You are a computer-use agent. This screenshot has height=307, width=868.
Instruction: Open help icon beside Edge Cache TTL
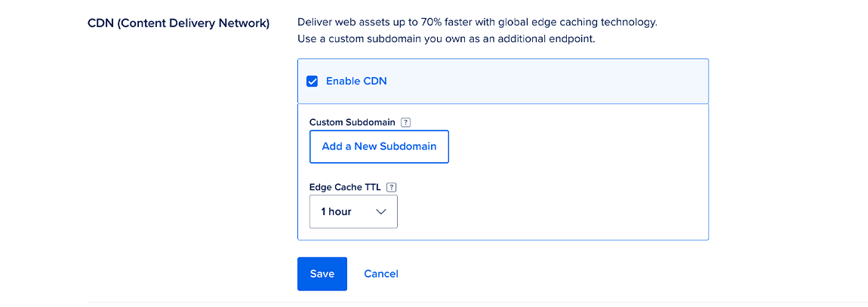pyautogui.click(x=391, y=188)
